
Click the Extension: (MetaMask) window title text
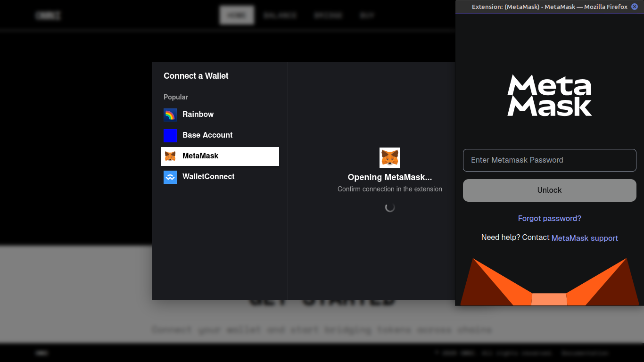[x=550, y=7]
